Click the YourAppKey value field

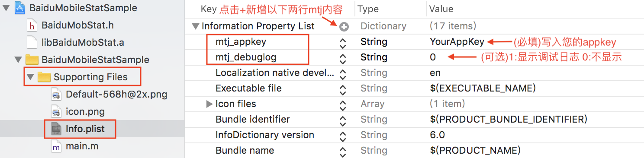(x=457, y=42)
